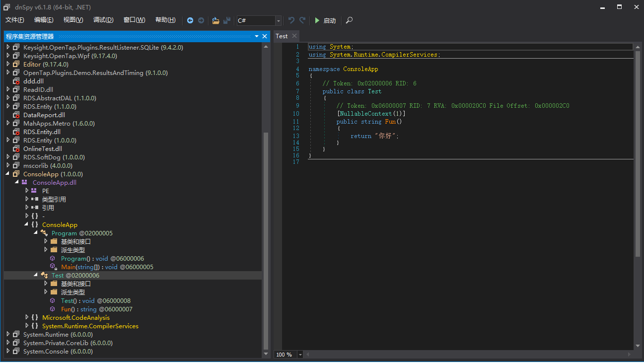
Task: Select Fun() : string @06000007
Action: click(97, 309)
